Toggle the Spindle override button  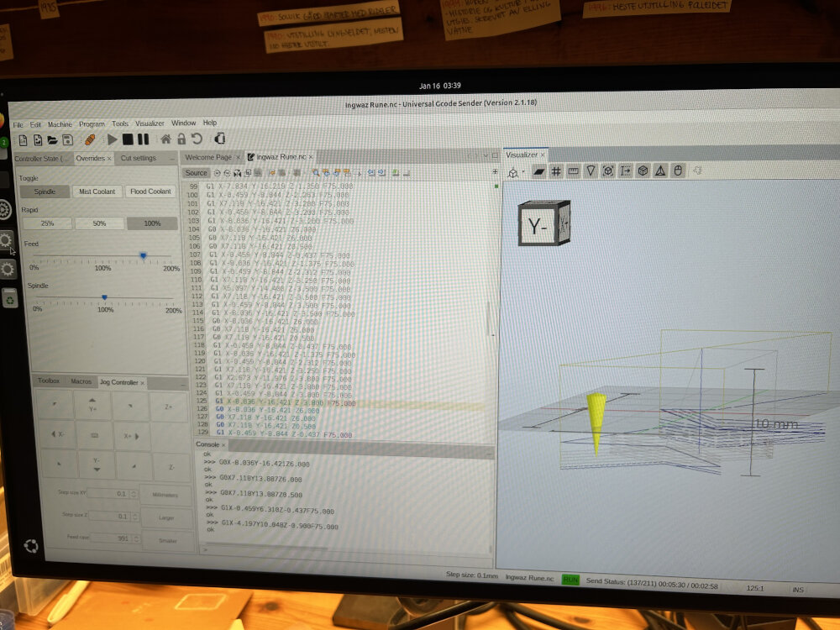[x=45, y=192]
